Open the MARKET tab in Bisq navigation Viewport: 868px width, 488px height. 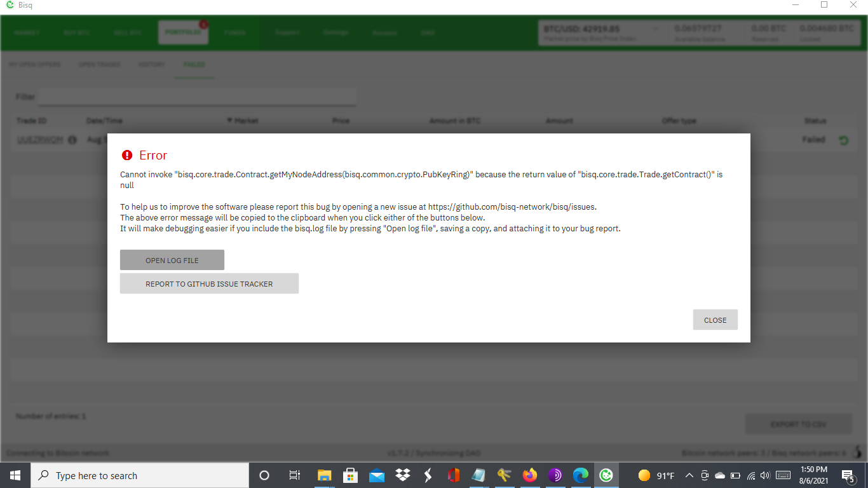27,32
